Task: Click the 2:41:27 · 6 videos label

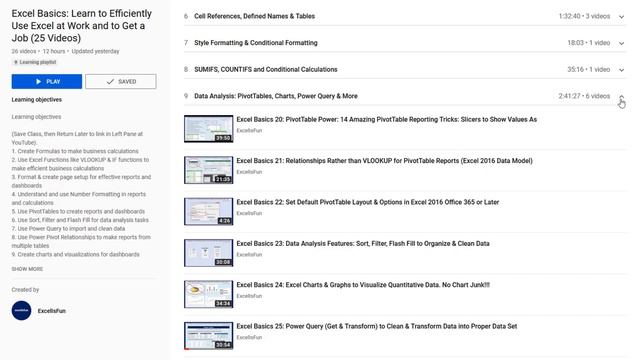Action: coord(584,96)
